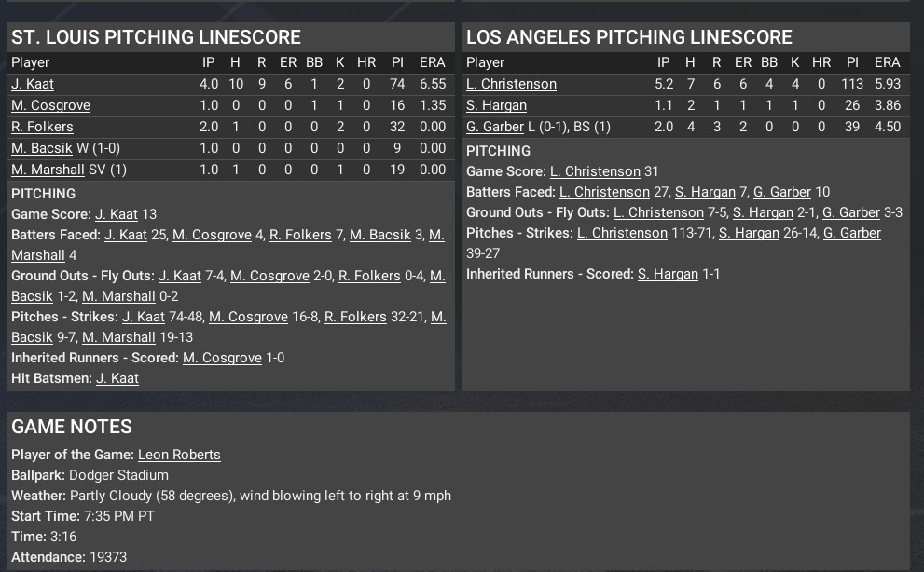Click J. Kaat beside Game Score 13
This screenshot has width=924, height=572.
click(117, 214)
